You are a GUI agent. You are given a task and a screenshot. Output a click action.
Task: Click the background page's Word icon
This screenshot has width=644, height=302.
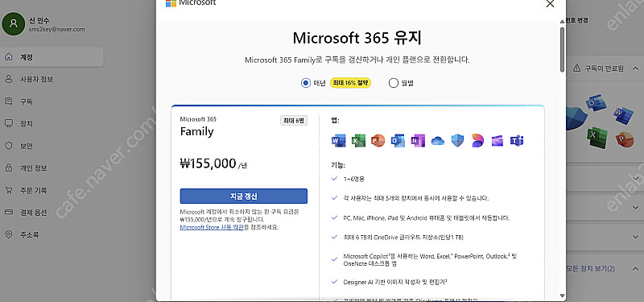pos(623,115)
